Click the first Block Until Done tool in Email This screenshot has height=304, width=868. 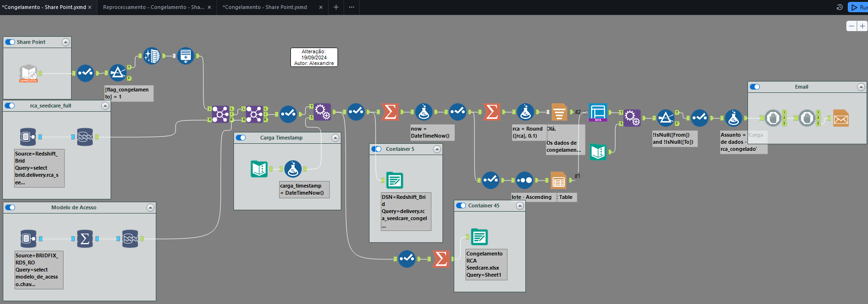[773, 118]
